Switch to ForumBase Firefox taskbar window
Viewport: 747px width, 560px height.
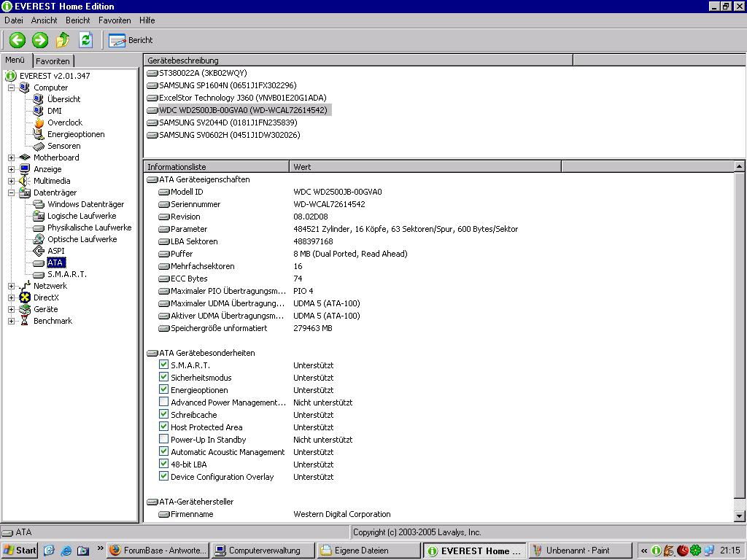pos(158,551)
